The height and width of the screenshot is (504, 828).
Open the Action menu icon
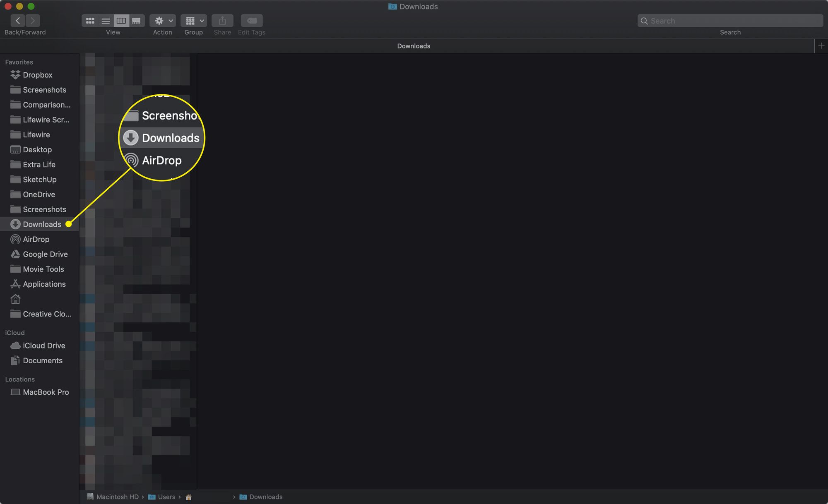click(163, 20)
